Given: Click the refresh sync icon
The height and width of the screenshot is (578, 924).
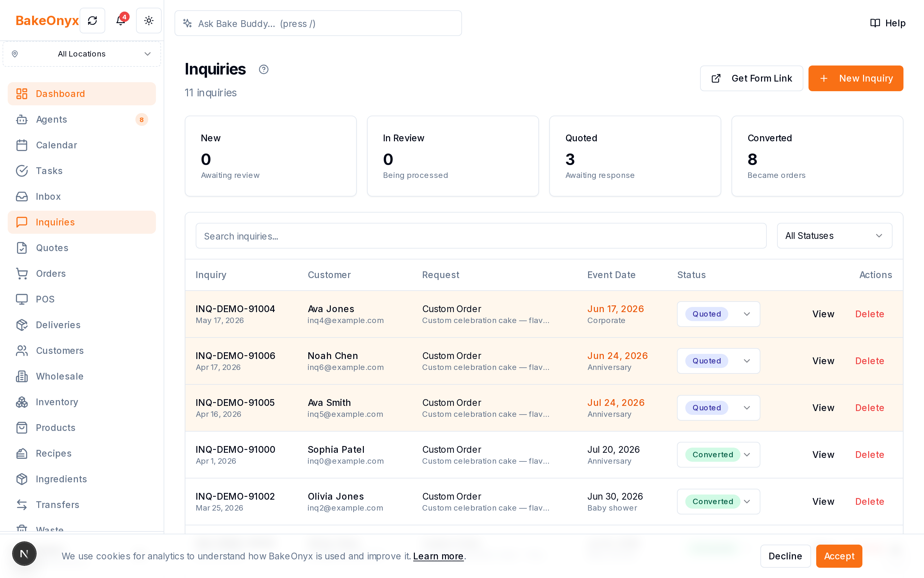Looking at the screenshot, I should point(92,21).
